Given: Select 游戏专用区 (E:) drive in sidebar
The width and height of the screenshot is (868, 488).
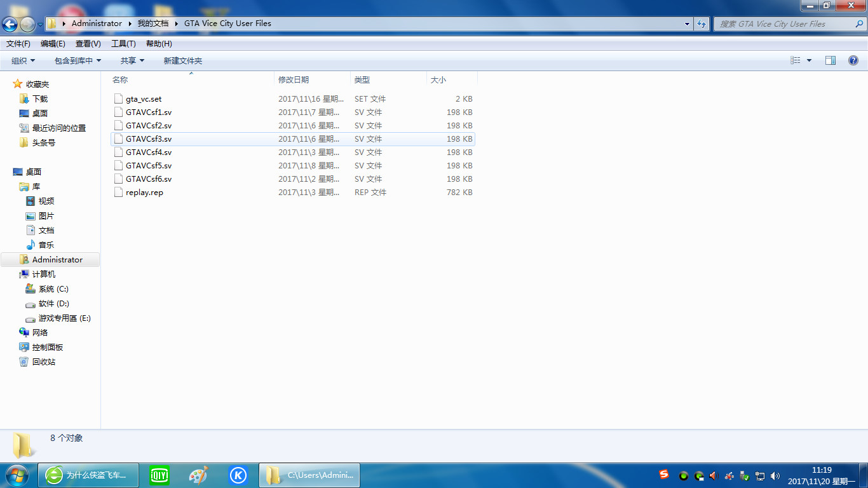Looking at the screenshot, I should tap(64, 318).
